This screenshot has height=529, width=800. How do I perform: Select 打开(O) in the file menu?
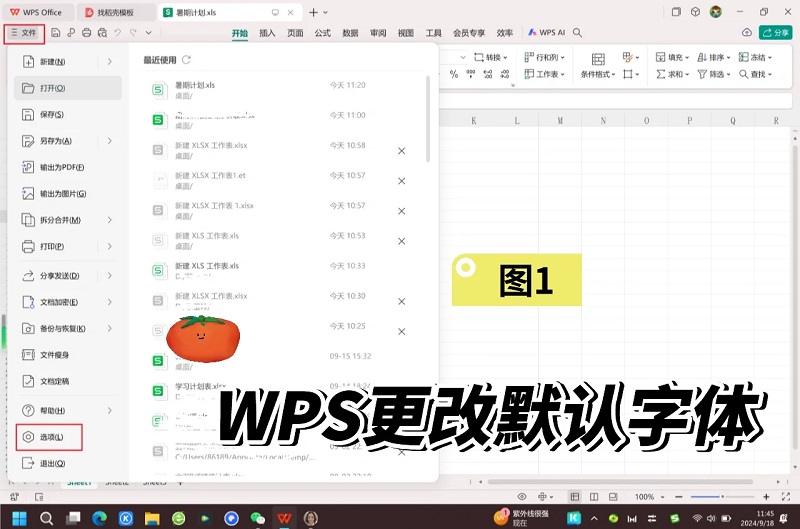pos(68,88)
